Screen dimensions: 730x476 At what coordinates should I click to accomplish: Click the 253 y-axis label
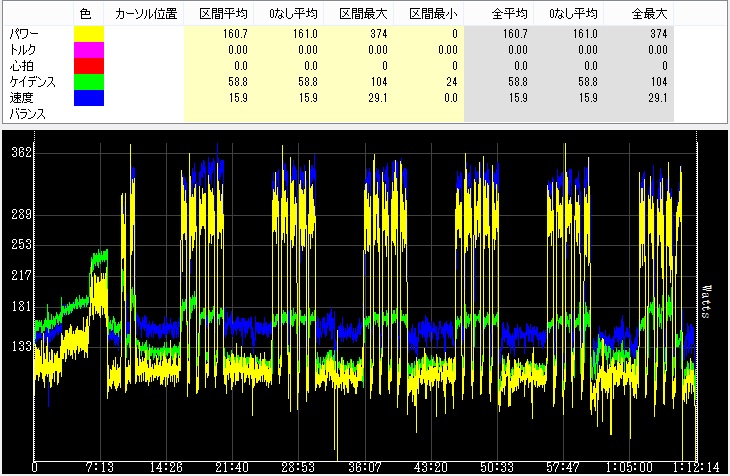[21, 245]
